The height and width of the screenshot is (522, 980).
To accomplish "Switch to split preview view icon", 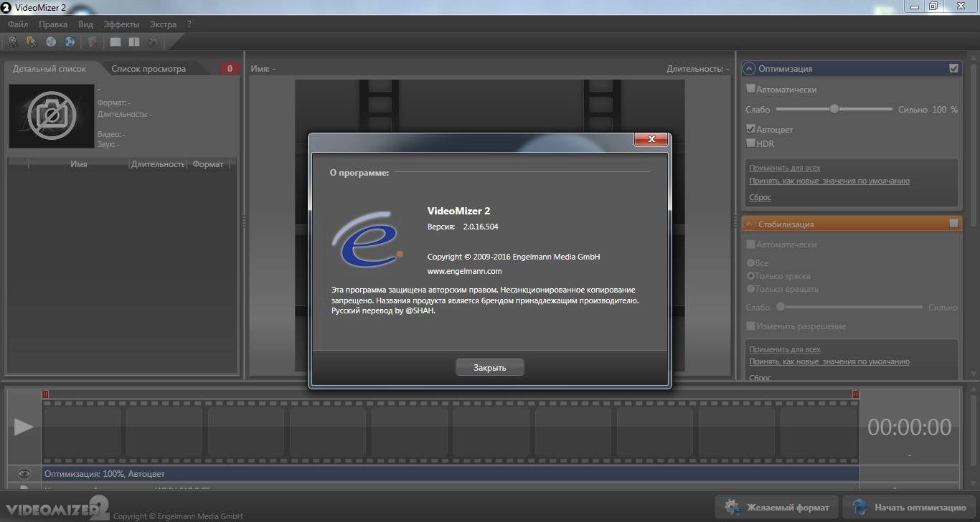I will [134, 42].
